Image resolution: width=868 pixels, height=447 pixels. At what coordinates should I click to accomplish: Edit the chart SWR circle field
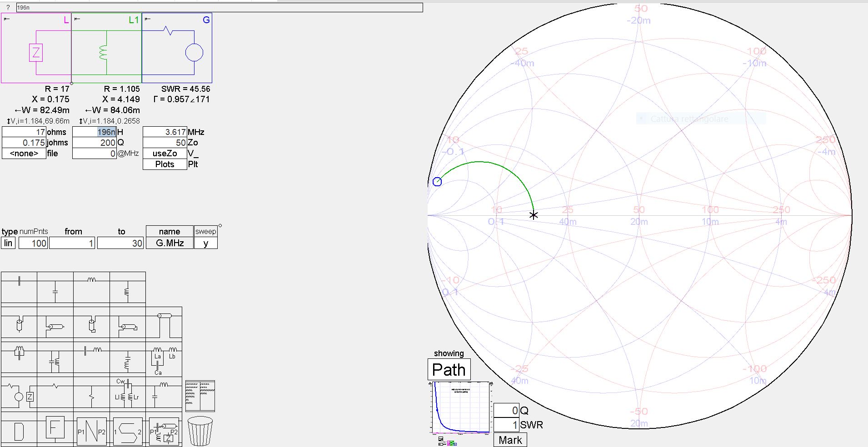click(x=506, y=425)
